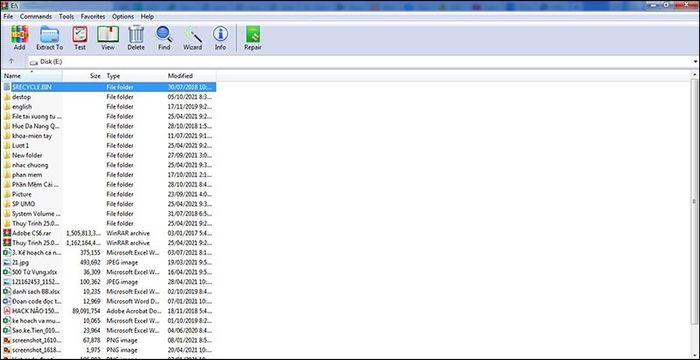
Task: Click the Extract To toolbar icon
Action: tap(49, 34)
